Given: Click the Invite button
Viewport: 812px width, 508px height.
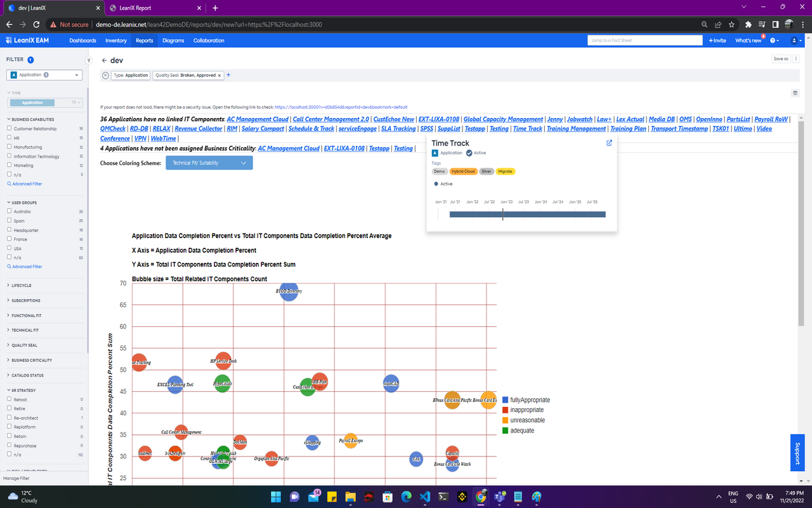Looking at the screenshot, I should (x=717, y=40).
